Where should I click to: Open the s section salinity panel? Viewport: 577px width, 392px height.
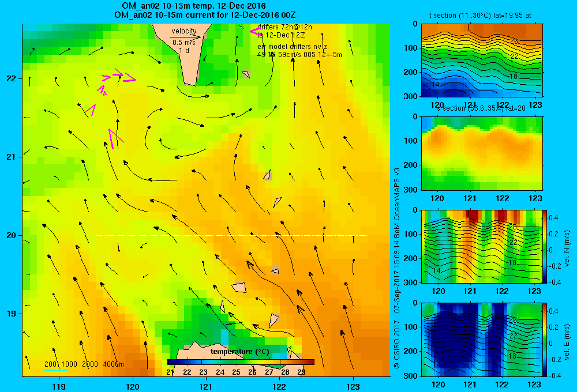pos(482,153)
